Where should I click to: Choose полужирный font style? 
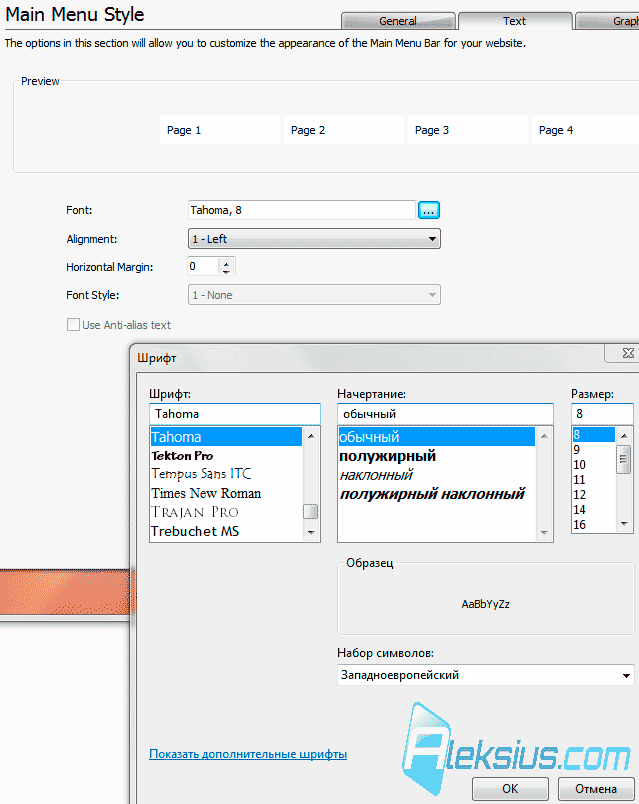(388, 456)
